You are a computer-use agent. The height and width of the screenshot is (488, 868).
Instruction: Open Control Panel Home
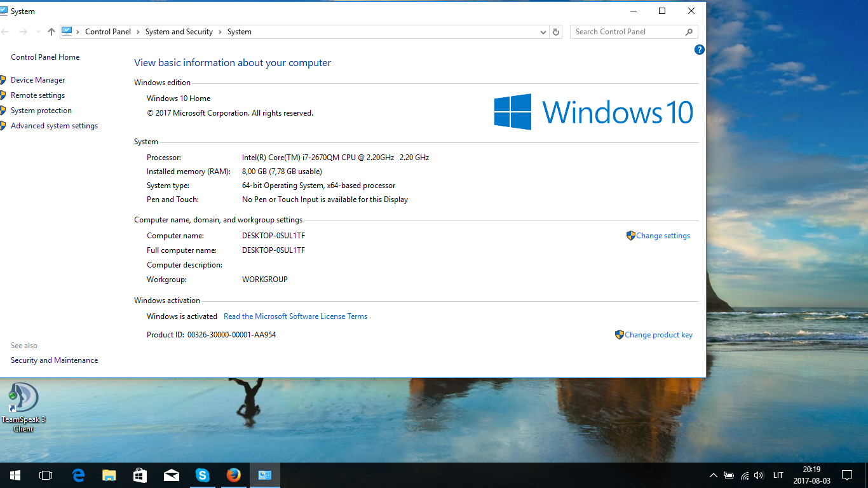coord(45,57)
